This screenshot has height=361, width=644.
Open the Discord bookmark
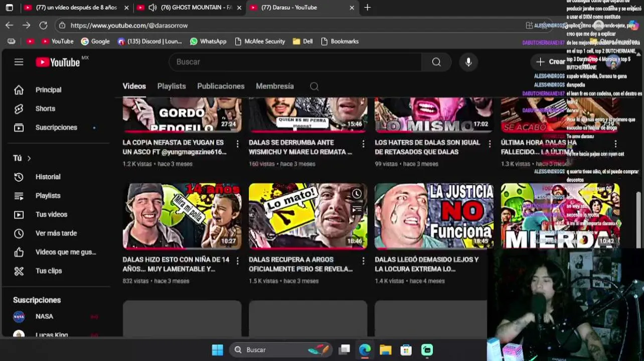coord(149,41)
